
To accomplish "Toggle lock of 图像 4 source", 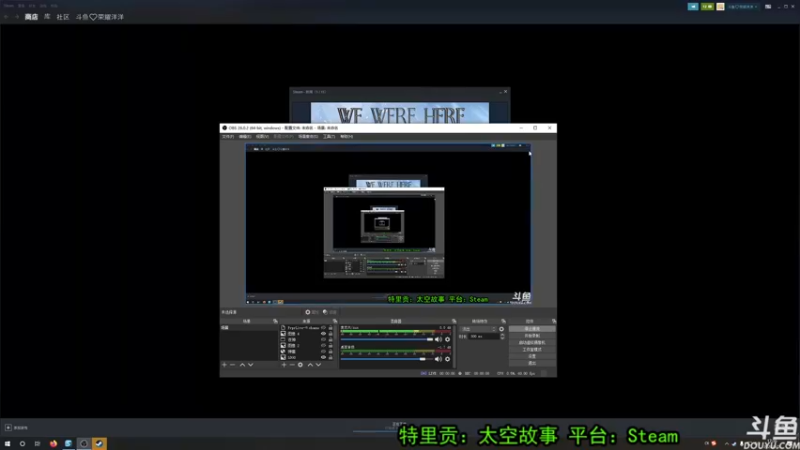I will [331, 334].
